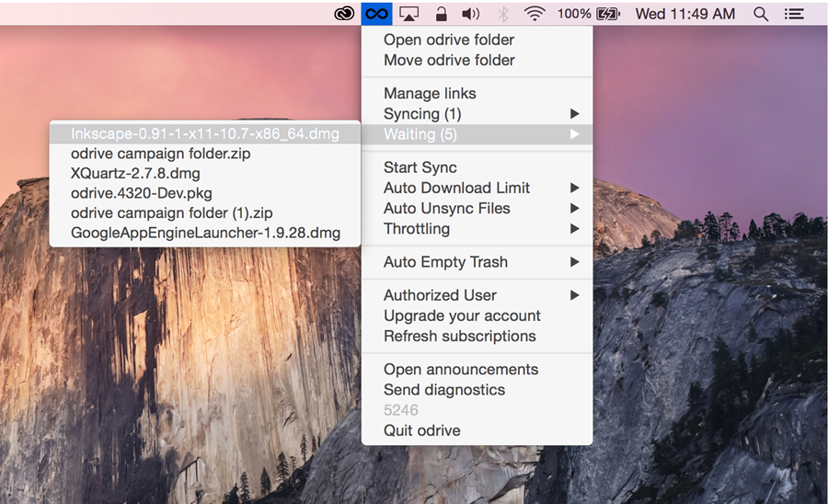Open Notification Center list icon
This screenshot has height=504, width=828.
(x=794, y=14)
